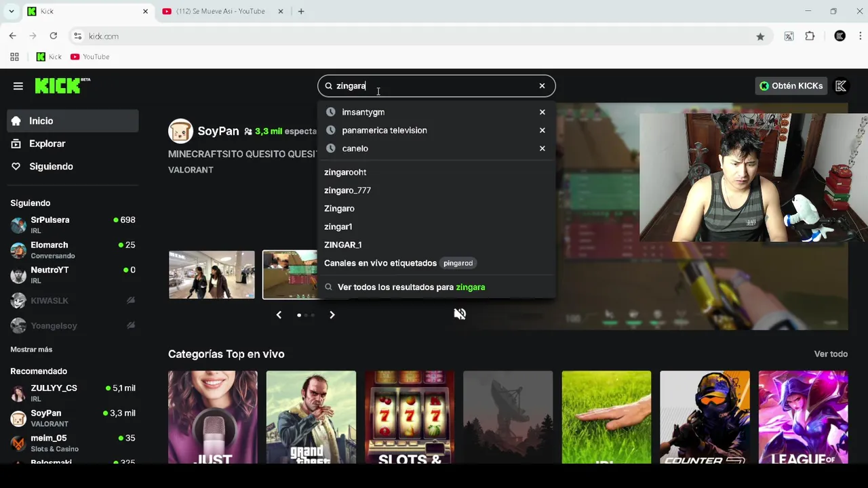868x488 pixels.
Task: Click the Obtén KICKs button
Action: click(791, 86)
